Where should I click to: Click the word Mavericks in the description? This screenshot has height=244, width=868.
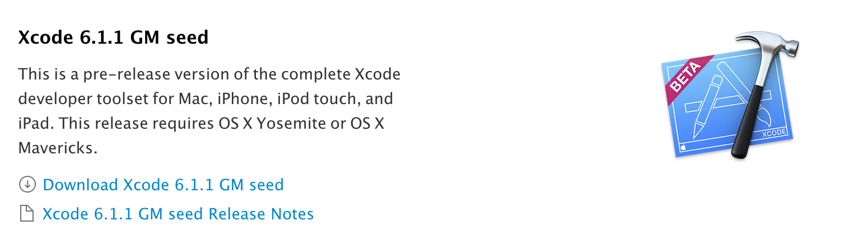click(x=54, y=148)
